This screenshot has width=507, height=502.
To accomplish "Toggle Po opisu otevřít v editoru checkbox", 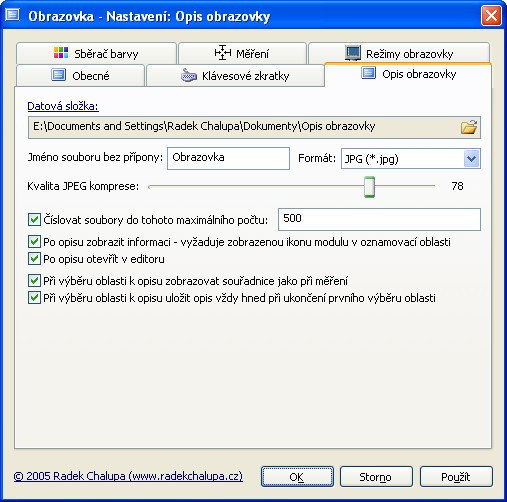I will (x=34, y=259).
